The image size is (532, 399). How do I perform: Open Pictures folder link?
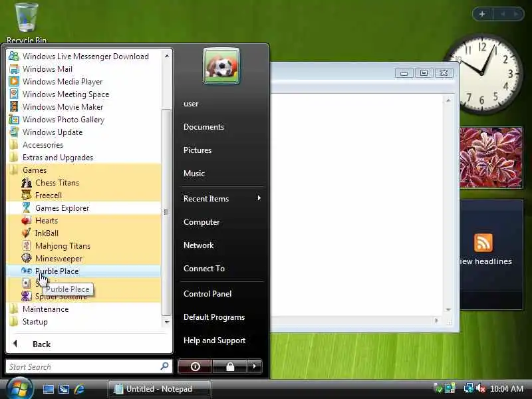[x=222, y=150]
